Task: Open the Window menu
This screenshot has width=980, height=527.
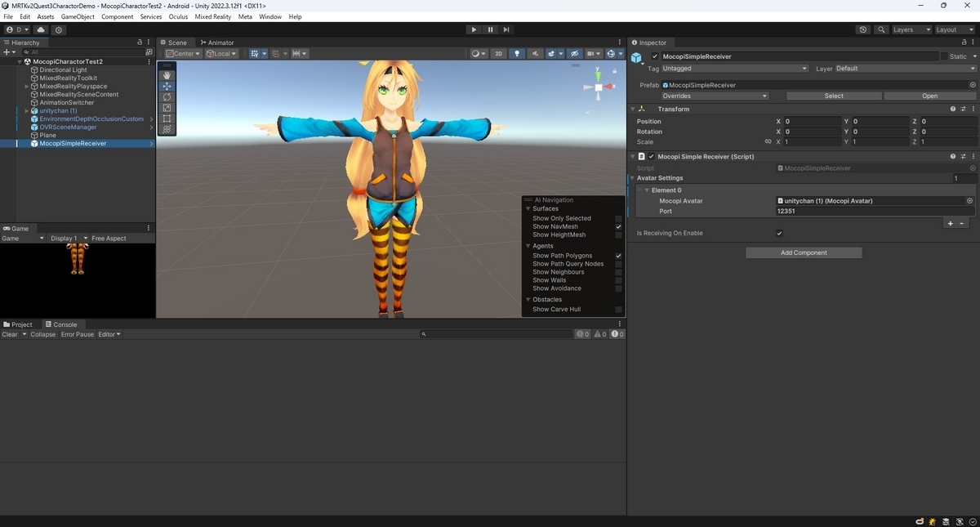Action: (270, 16)
